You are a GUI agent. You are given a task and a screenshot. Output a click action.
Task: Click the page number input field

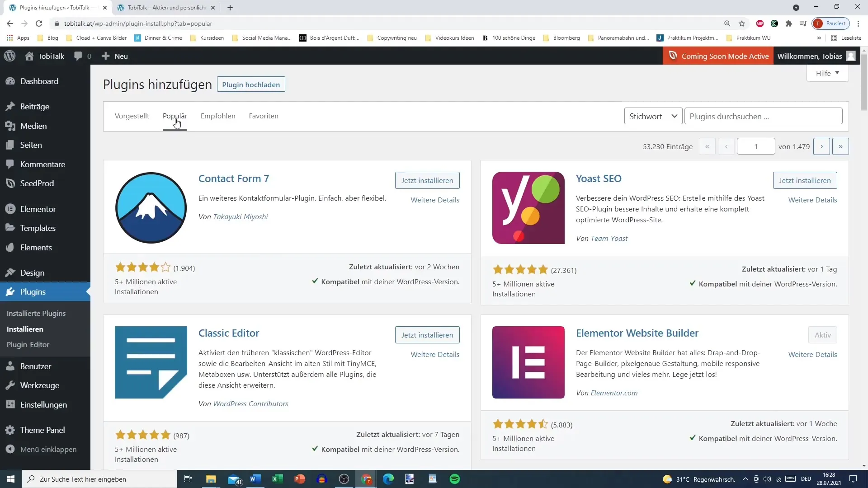coord(756,146)
